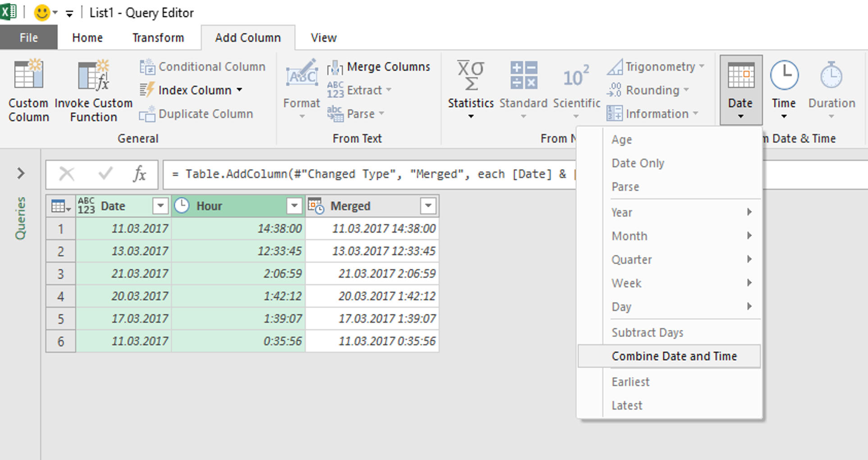
Task: Click the Merged column datetime type icon
Action: 316,206
